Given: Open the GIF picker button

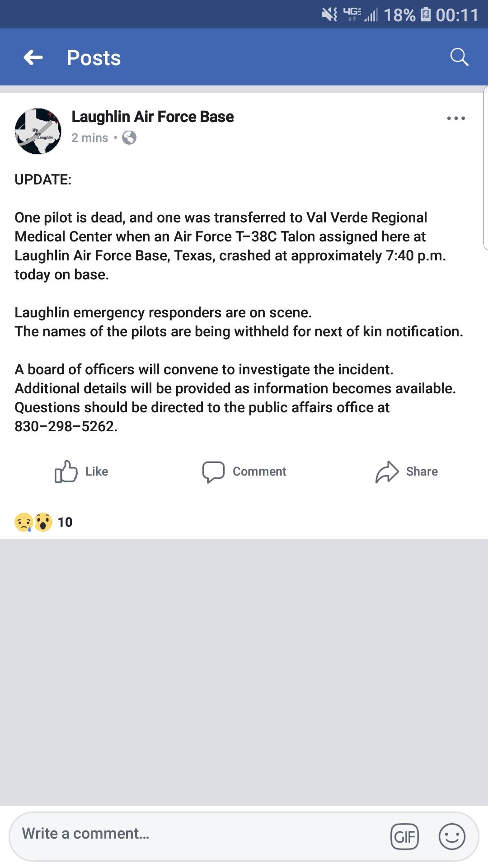Looking at the screenshot, I should pyautogui.click(x=404, y=836).
